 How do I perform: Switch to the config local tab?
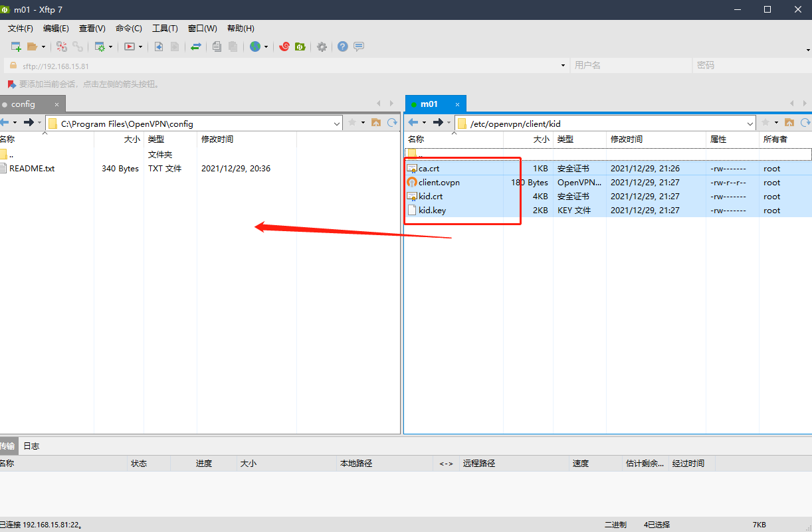(x=23, y=104)
